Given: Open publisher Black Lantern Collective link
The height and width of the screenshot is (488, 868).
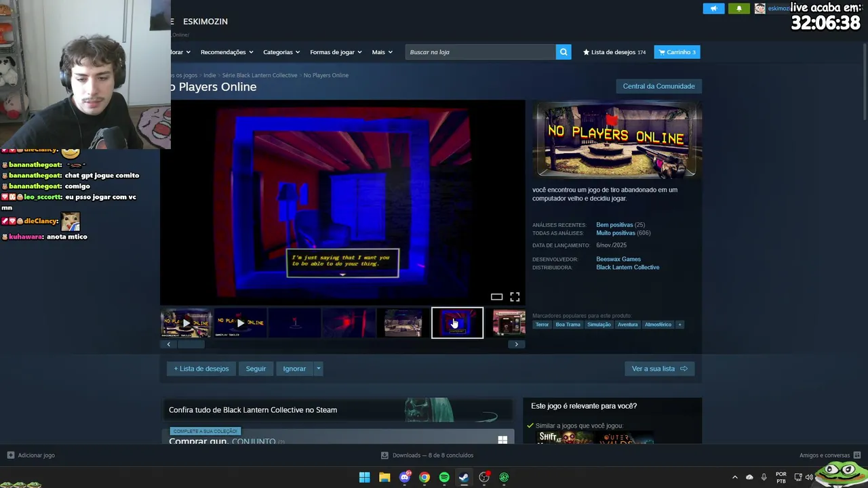Looking at the screenshot, I should (x=628, y=267).
